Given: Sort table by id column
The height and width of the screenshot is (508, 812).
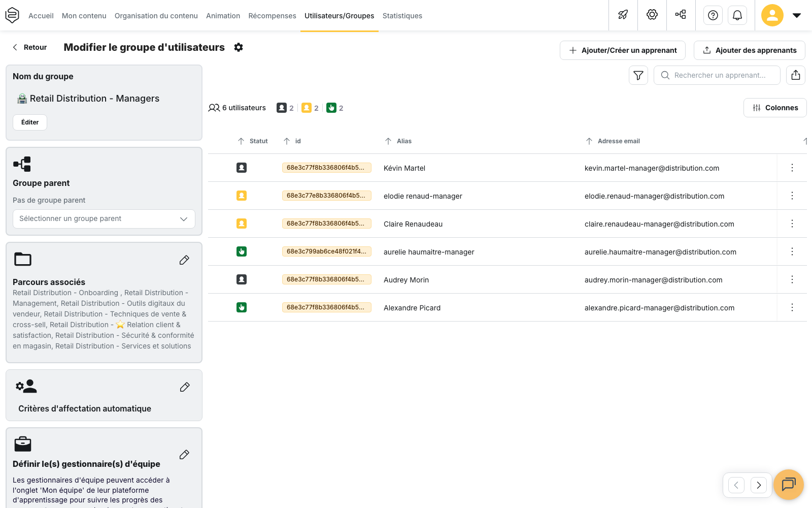Looking at the screenshot, I should pyautogui.click(x=292, y=141).
